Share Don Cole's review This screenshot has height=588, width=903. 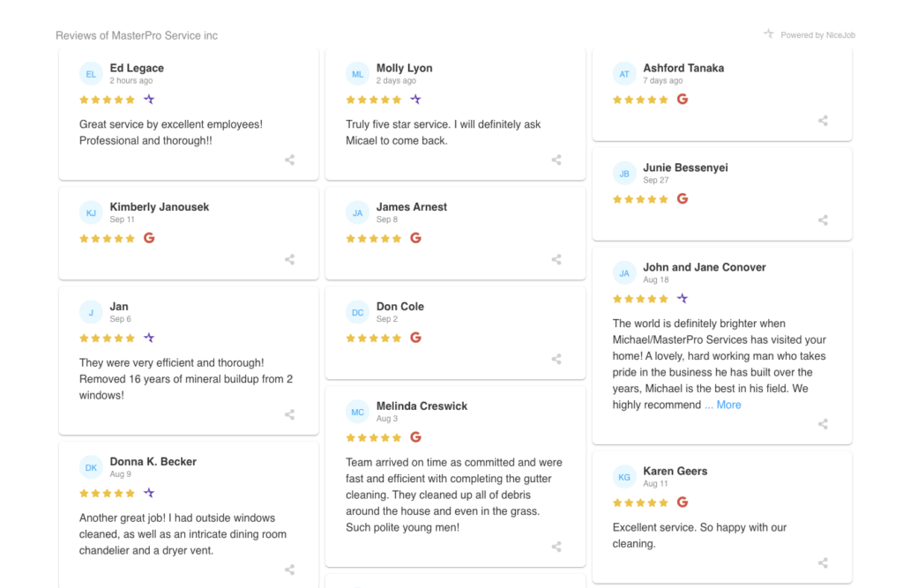click(x=556, y=360)
